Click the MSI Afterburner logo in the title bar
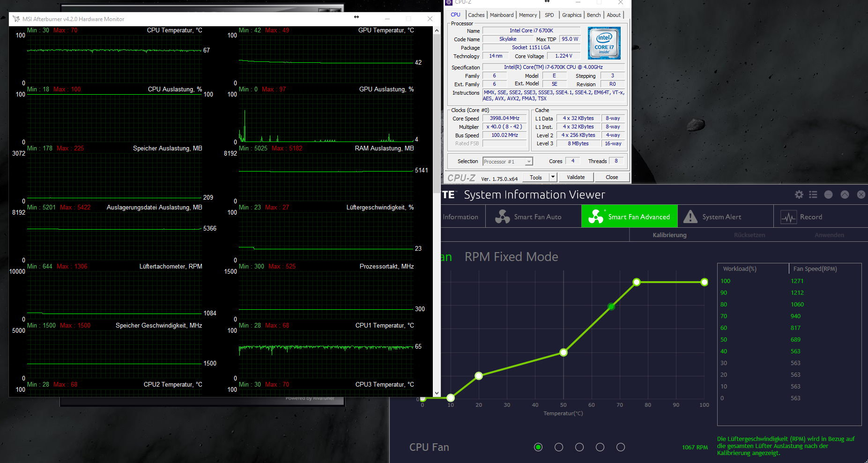868x463 pixels. pyautogui.click(x=16, y=19)
